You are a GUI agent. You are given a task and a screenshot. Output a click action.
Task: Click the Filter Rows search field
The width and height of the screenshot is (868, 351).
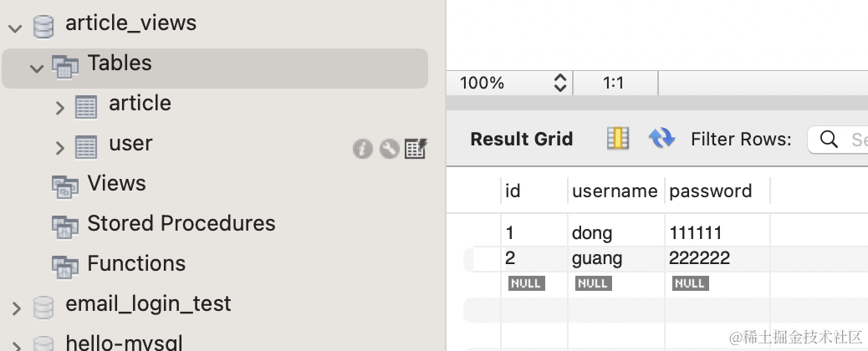pos(840,140)
